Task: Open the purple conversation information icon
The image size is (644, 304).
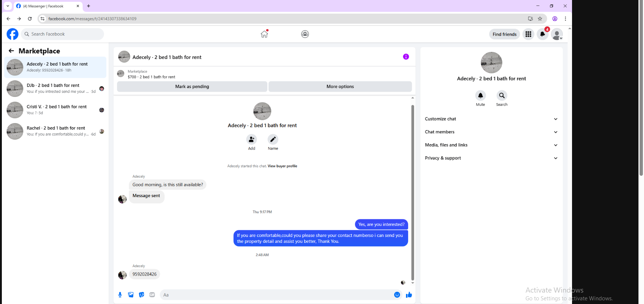Action: 406,57
